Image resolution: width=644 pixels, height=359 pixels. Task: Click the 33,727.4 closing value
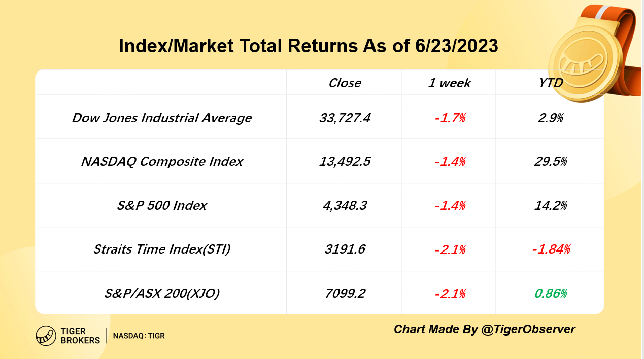pos(345,118)
